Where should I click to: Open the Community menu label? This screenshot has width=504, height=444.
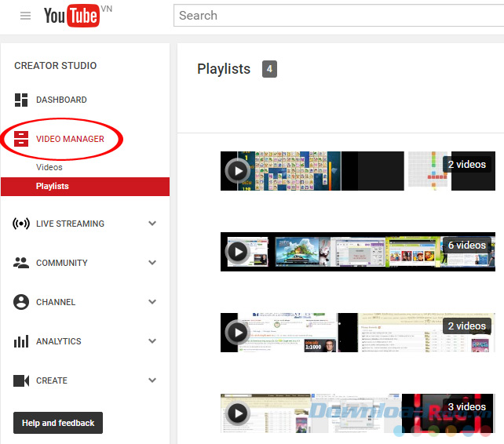(62, 263)
